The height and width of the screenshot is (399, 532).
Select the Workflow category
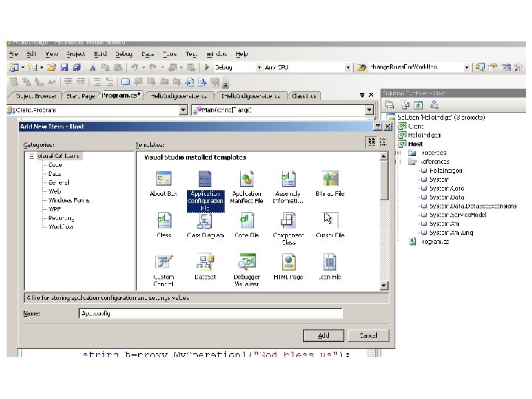pyautogui.click(x=61, y=227)
